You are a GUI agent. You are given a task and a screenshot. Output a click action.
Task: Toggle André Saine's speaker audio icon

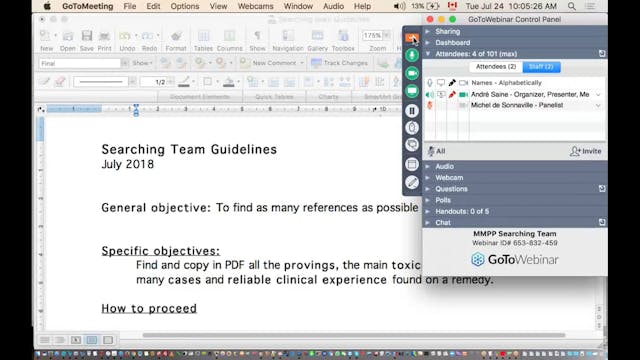430,95
